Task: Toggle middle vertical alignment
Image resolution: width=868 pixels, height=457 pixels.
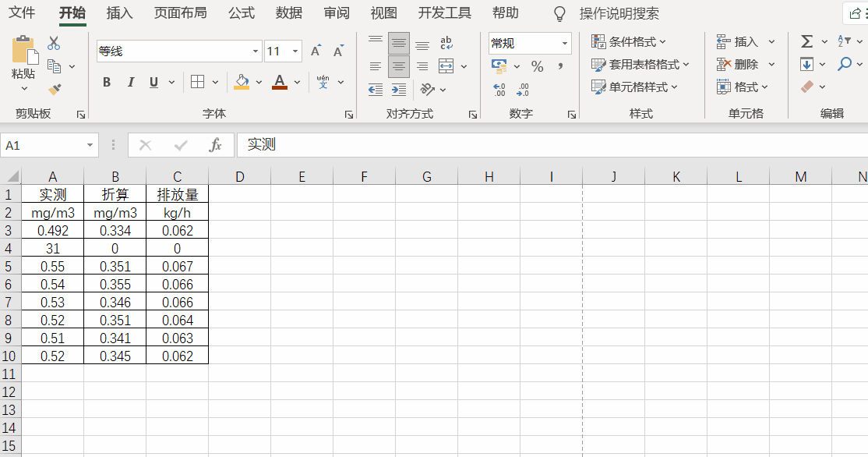Action: (399, 43)
